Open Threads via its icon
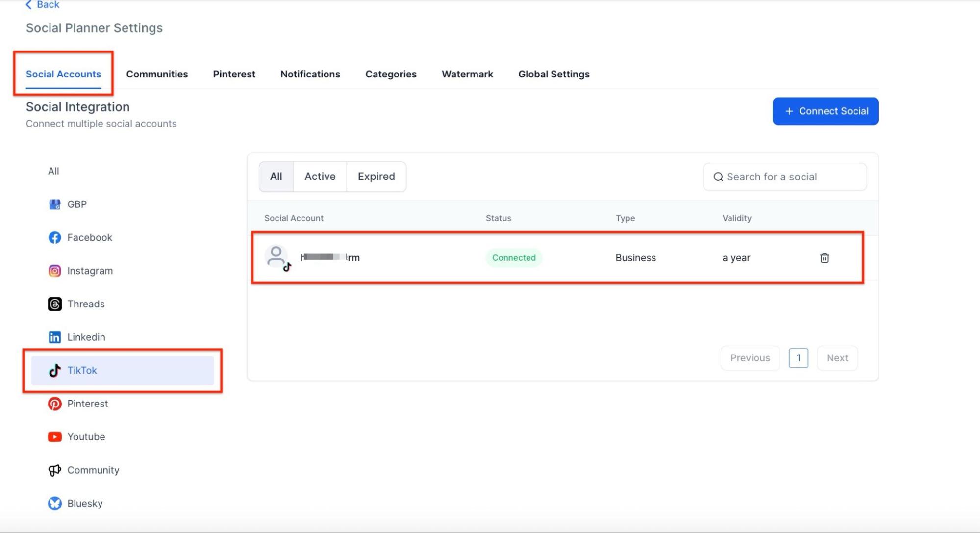The image size is (980, 533). (54, 304)
